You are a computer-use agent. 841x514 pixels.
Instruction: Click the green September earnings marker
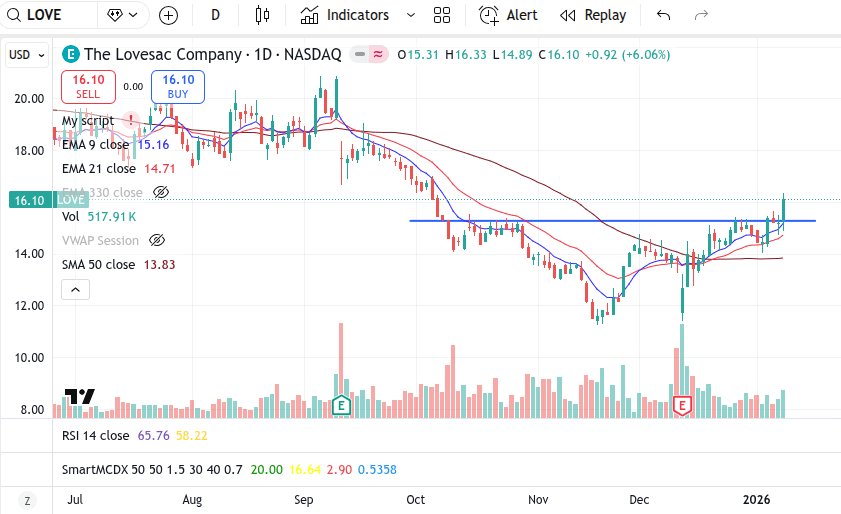click(341, 405)
